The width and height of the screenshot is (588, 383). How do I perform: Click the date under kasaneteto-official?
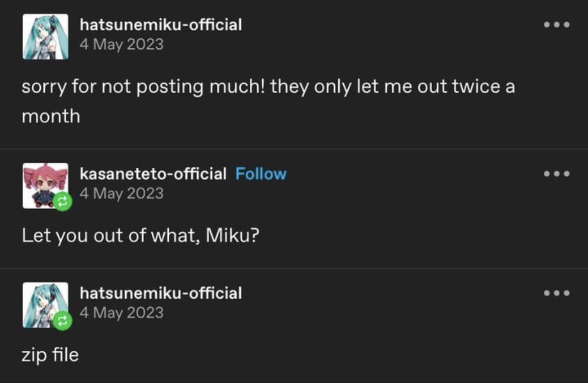[122, 194]
